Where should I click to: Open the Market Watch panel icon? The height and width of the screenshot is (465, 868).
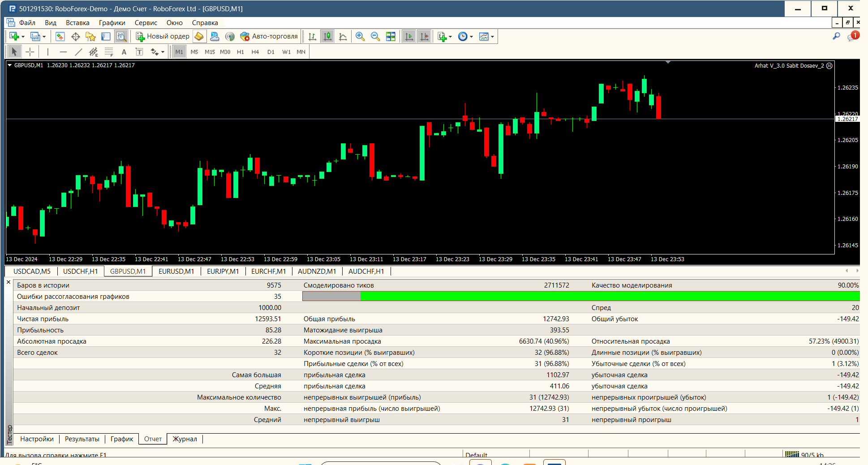(60, 37)
